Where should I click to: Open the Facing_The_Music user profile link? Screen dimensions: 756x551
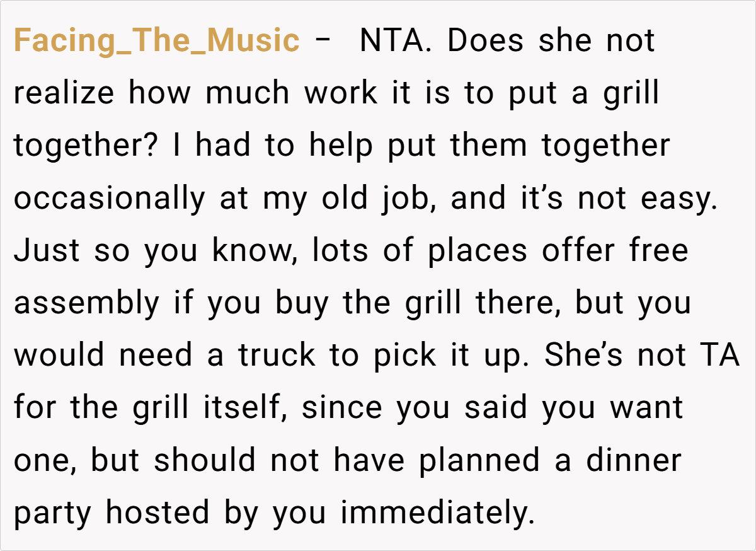click(156, 41)
